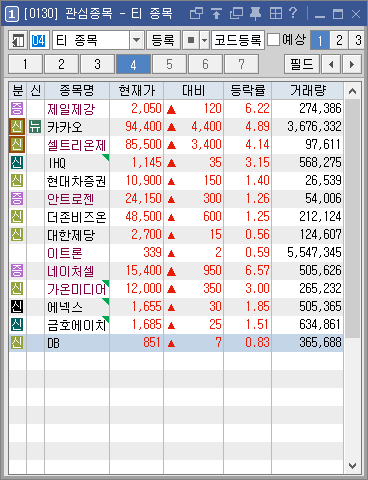Viewport: 368px width, 480px height.
Task: Click the 04 group number field
Action: point(39,41)
